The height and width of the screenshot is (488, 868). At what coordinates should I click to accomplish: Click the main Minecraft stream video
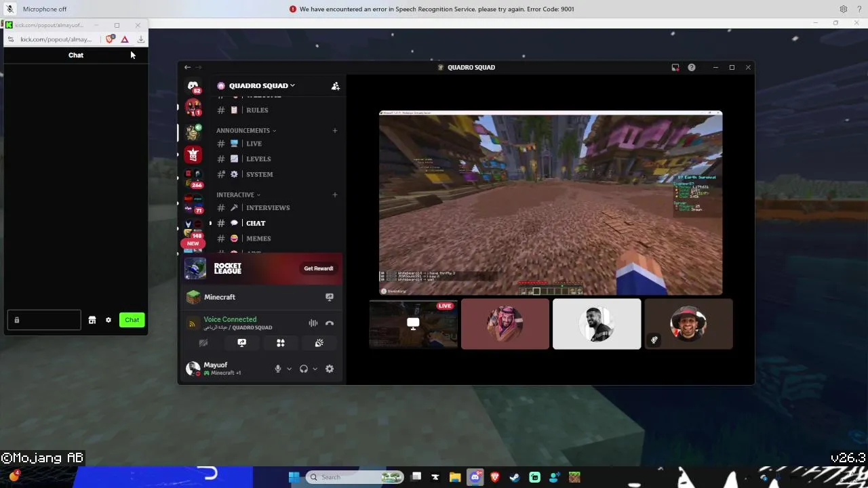551,203
